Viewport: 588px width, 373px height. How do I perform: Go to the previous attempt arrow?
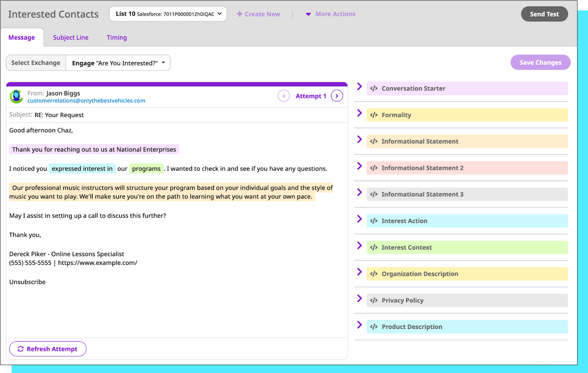pyautogui.click(x=284, y=96)
